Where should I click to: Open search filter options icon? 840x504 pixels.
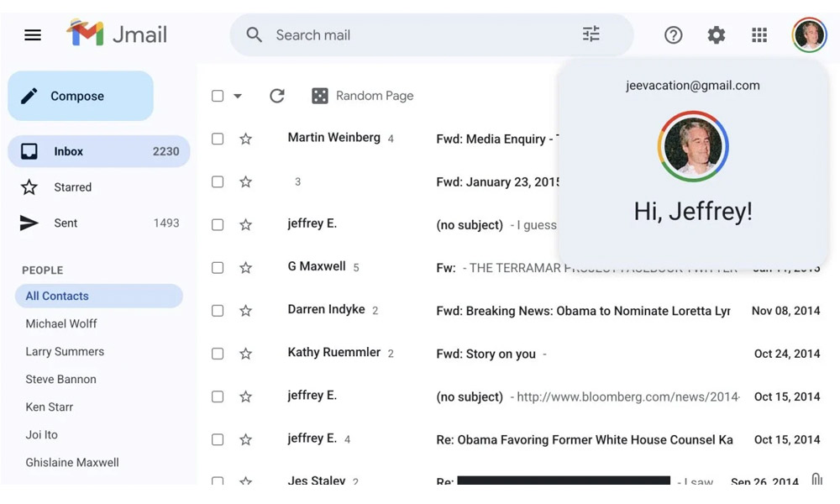coord(591,34)
